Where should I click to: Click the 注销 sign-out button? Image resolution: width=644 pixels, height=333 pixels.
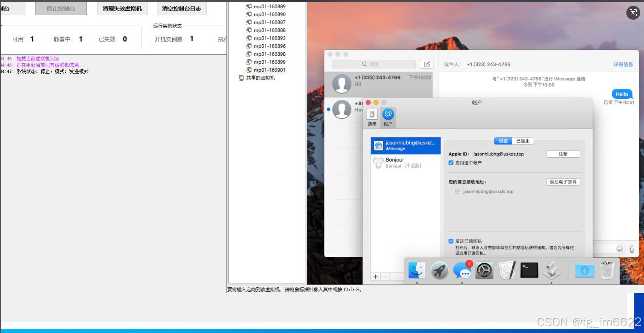[563, 154]
